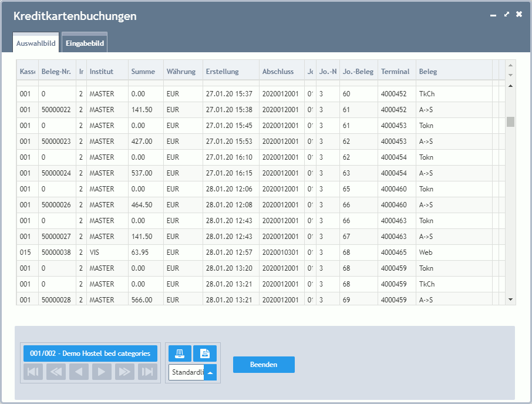This screenshot has width=532, height=404.
Task: Click the vertical scrollbar thumb
Action: (x=510, y=122)
